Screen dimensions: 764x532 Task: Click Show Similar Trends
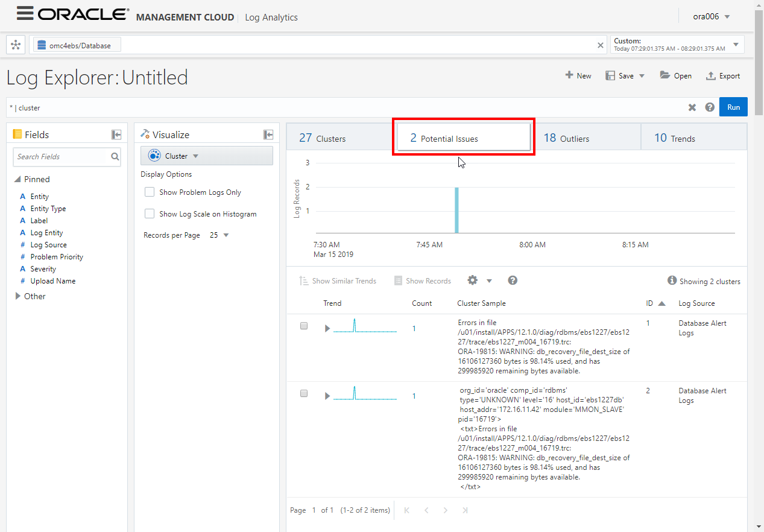pyautogui.click(x=338, y=280)
